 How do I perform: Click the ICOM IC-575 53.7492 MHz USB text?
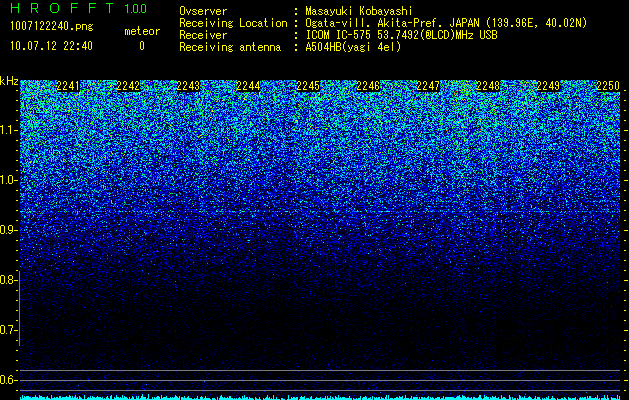(x=402, y=35)
